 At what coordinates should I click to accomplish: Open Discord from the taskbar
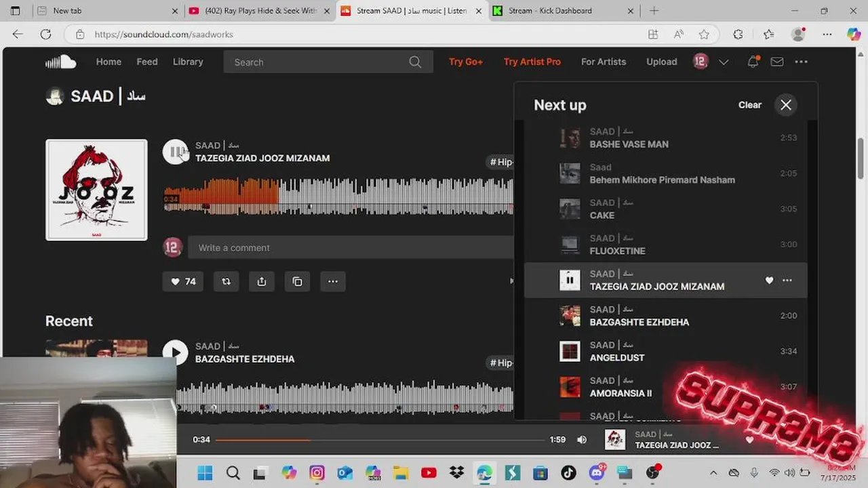pyautogui.click(x=597, y=472)
